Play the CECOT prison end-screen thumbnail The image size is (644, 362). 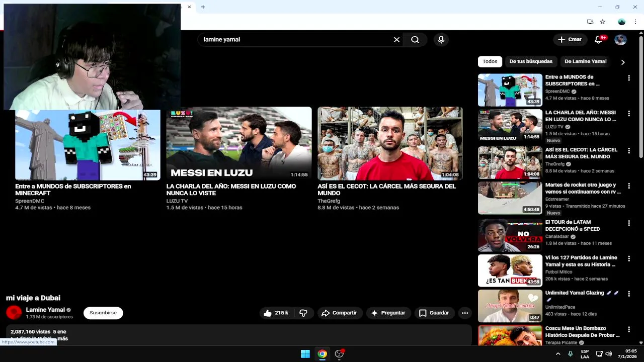click(x=390, y=144)
